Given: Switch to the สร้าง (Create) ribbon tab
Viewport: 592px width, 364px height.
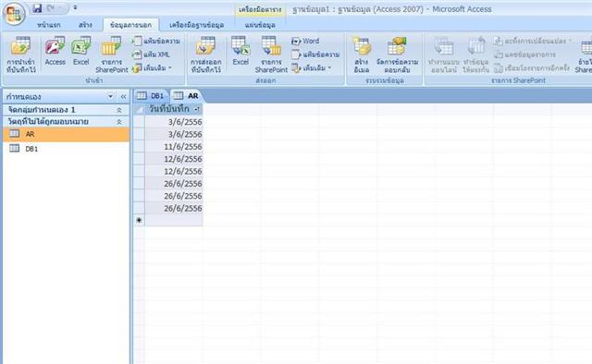Looking at the screenshot, I should coord(86,25).
